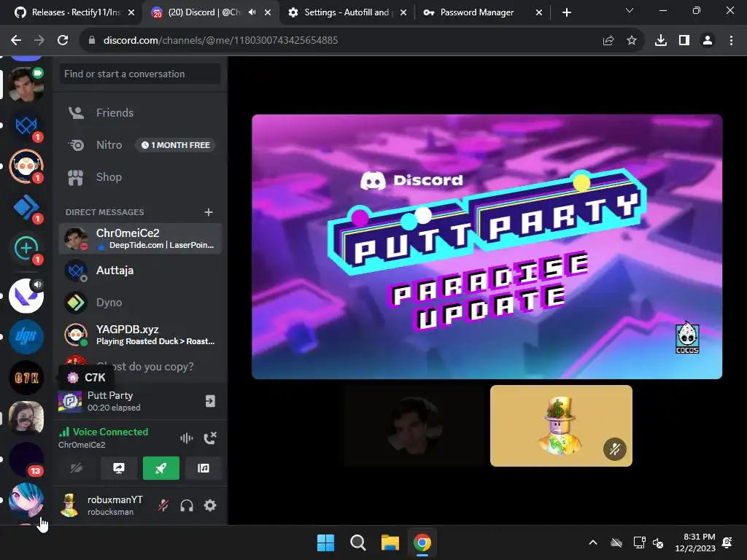The height and width of the screenshot is (560, 747).
Task: Click the 1 MONTH FREE Nitro badge
Action: click(175, 145)
